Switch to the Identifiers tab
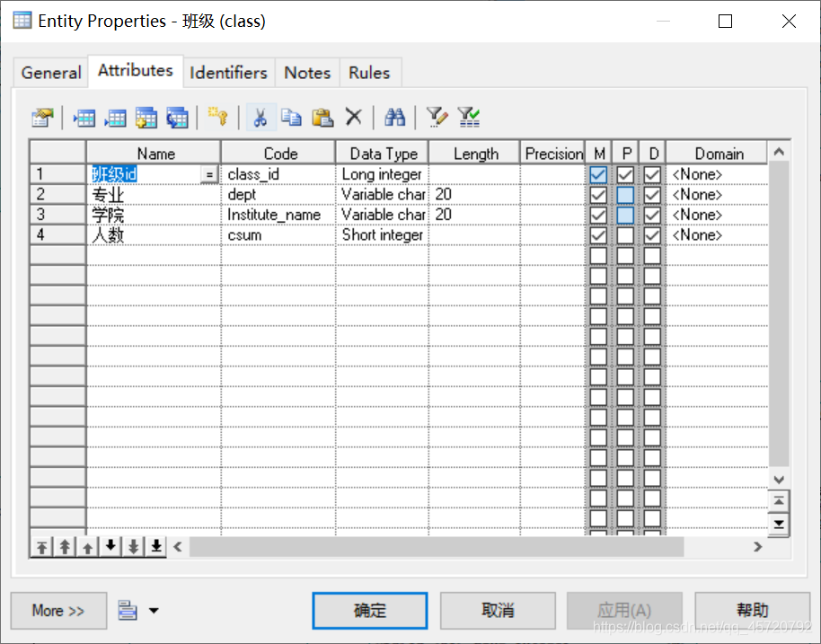 coord(229,73)
